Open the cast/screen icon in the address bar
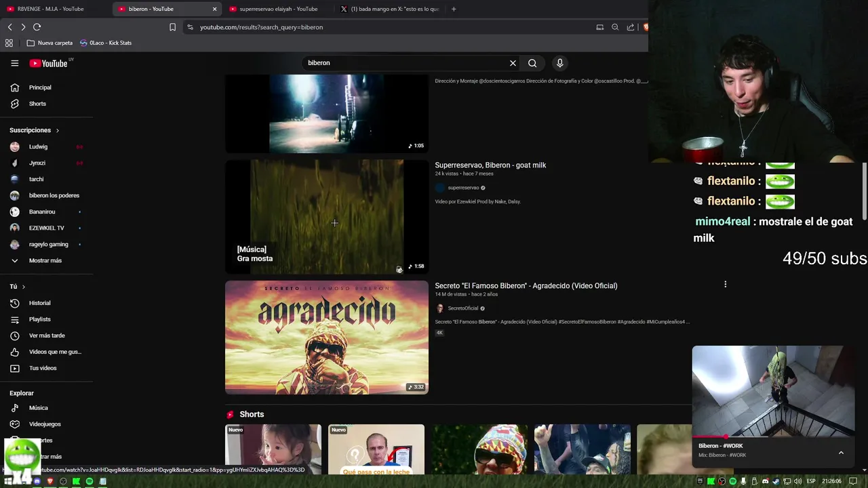Image resolution: width=868 pixels, height=488 pixels. coord(599,27)
